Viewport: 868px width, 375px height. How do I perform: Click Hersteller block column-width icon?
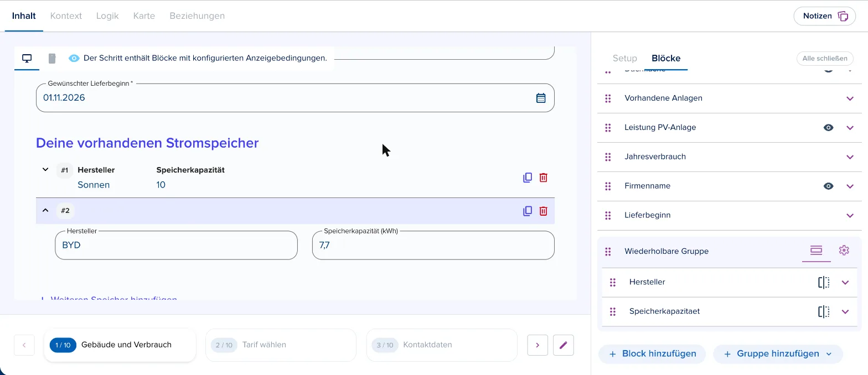tap(824, 282)
